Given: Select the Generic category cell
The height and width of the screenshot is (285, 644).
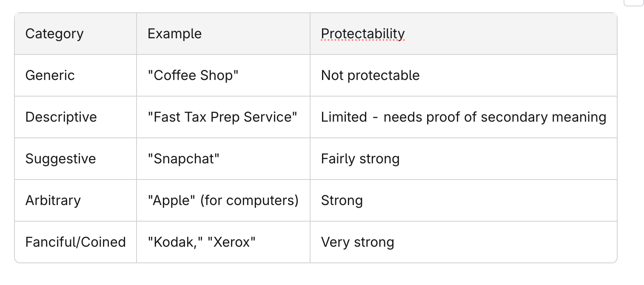Looking at the screenshot, I should coord(76,75).
